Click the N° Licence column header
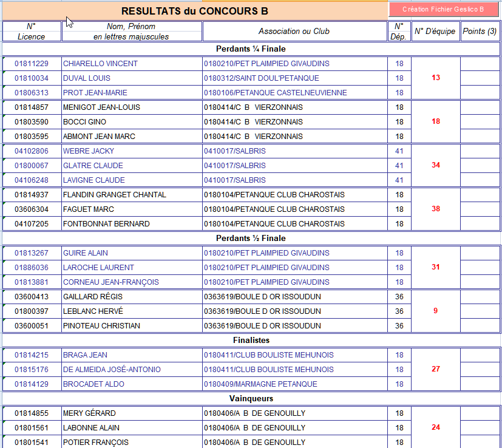 coord(31,32)
